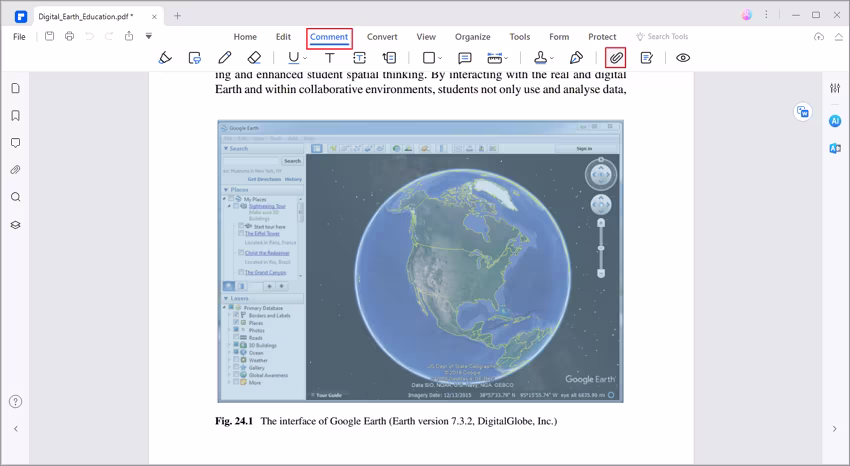This screenshot has width=850, height=466.
Task: Click the Search Tools field
Action: pos(662,36)
